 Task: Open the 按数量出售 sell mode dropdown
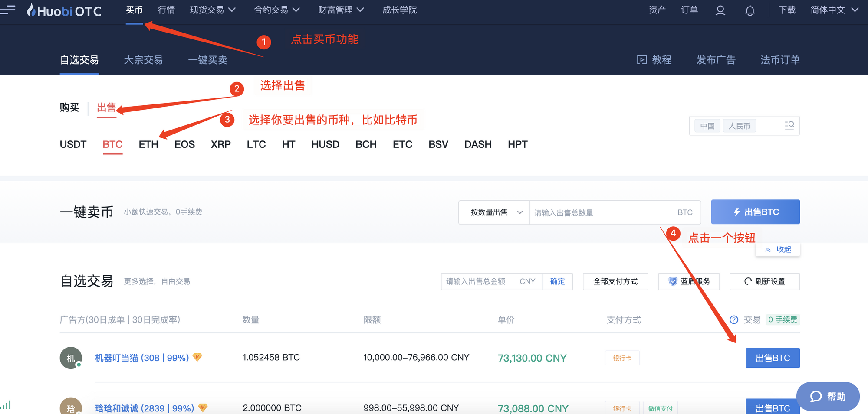tap(494, 212)
